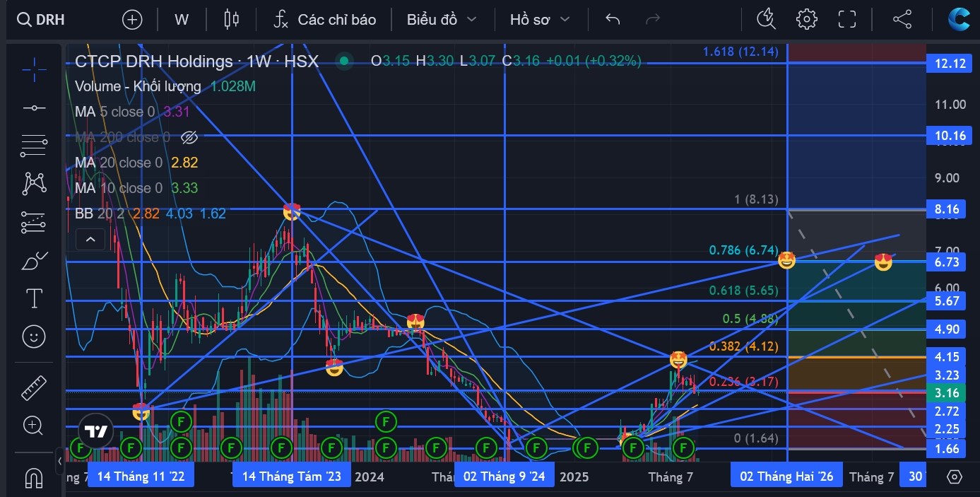Select the brush drawing tool
This screenshot has height=497, width=980.
(33, 261)
